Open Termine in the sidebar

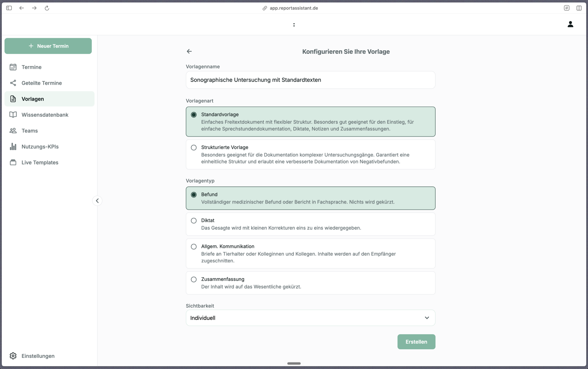tap(49, 67)
